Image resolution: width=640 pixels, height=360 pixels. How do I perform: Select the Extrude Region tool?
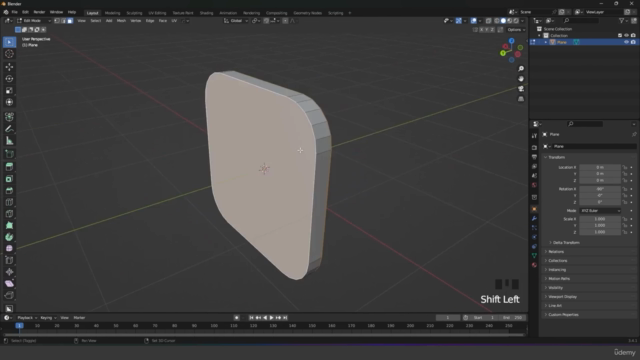9,167
